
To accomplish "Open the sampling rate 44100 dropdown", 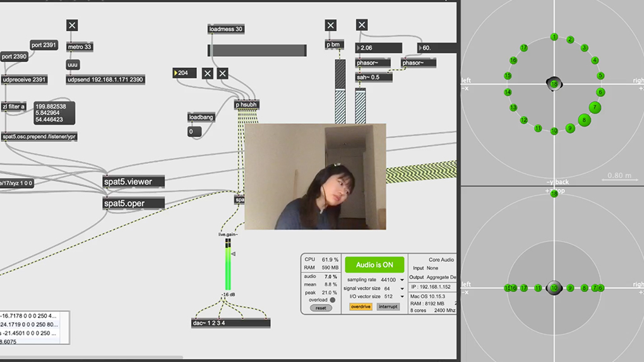I will [402, 280].
